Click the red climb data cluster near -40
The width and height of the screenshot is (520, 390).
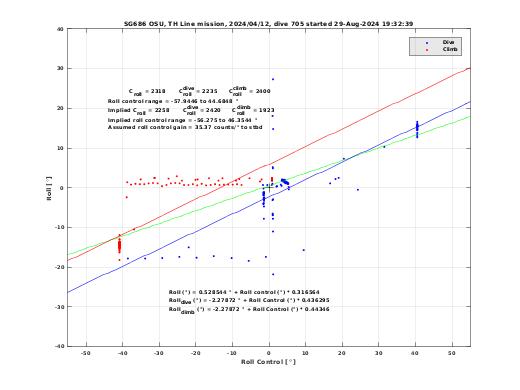[119, 246]
